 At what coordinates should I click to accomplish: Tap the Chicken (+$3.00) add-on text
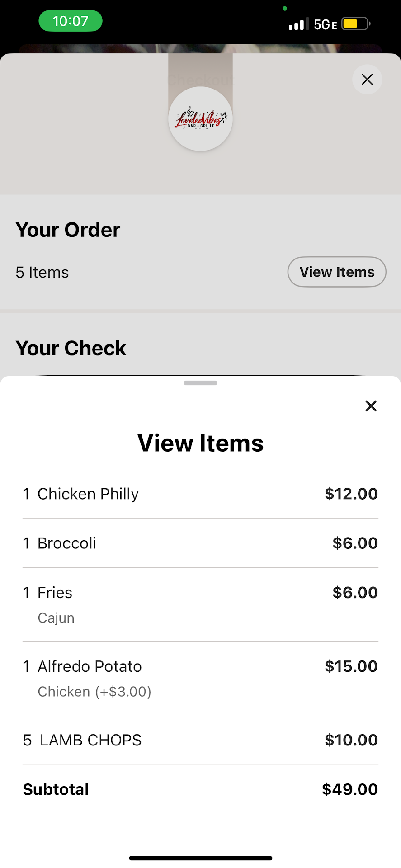coord(94,692)
